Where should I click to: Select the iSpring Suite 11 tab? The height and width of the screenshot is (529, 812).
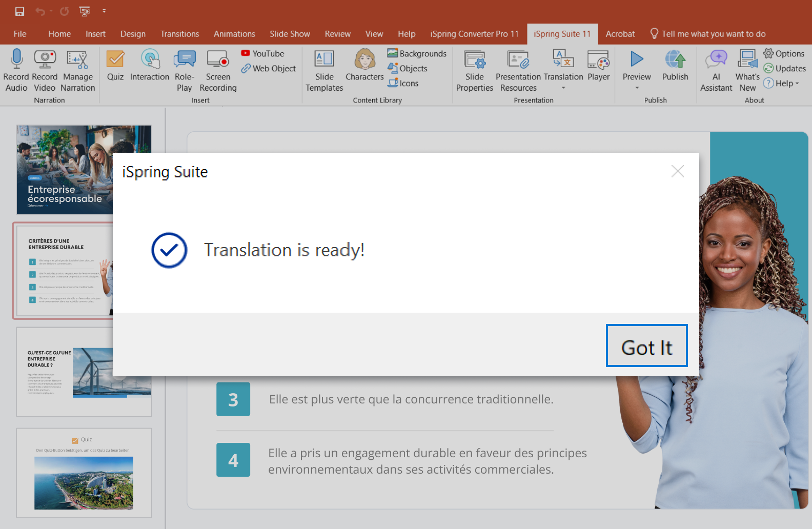(562, 34)
